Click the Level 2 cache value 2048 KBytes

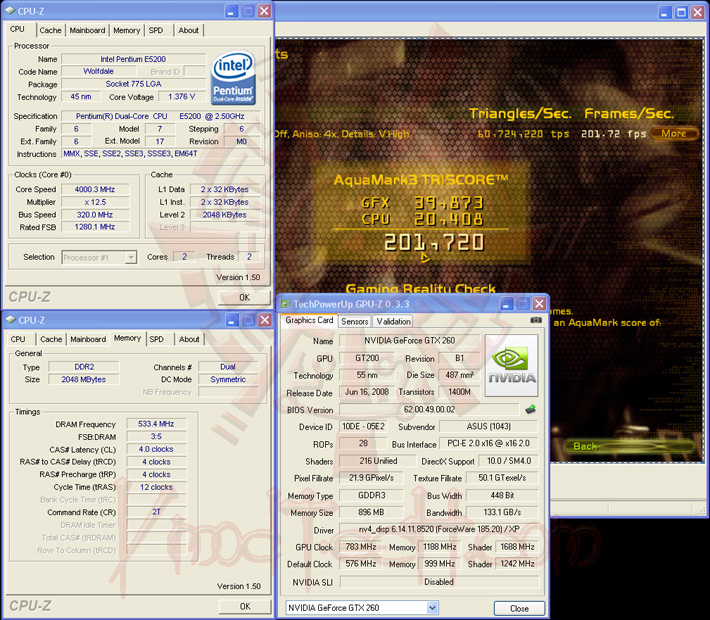(x=225, y=215)
